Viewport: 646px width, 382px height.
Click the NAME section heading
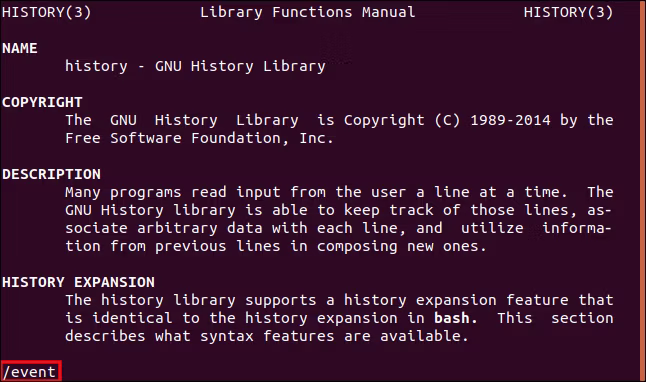(20, 48)
